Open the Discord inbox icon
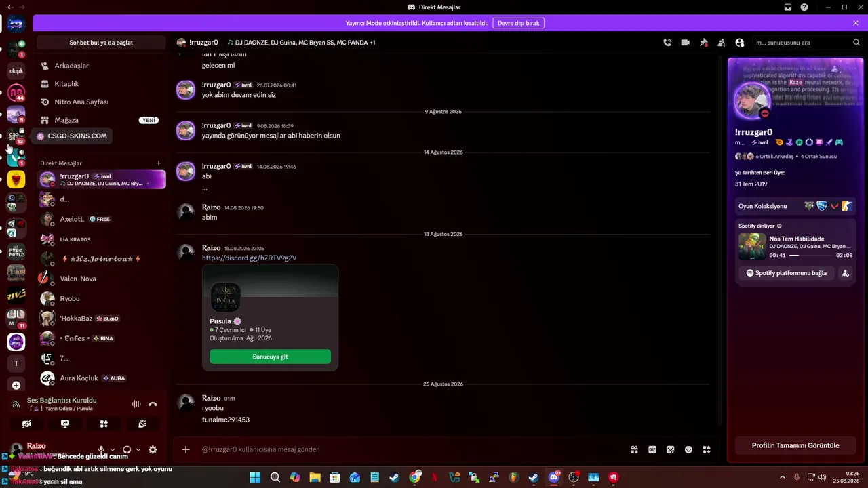This screenshot has height=488, width=868. click(x=788, y=7)
